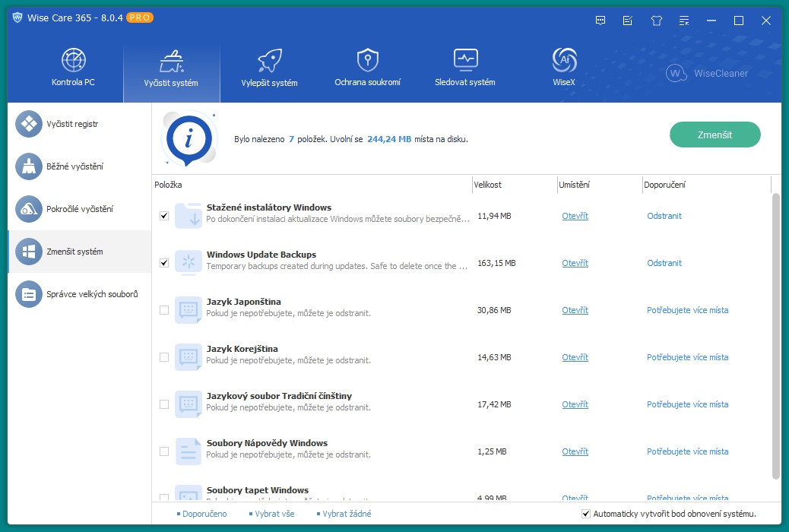Click the Velikost column header
789x532 pixels.
point(515,185)
